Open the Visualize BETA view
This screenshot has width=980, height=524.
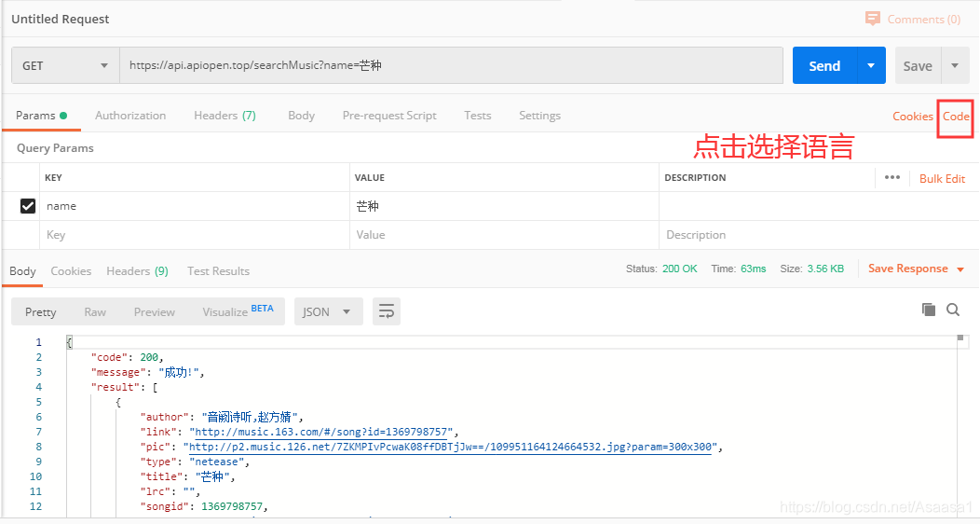coord(238,311)
